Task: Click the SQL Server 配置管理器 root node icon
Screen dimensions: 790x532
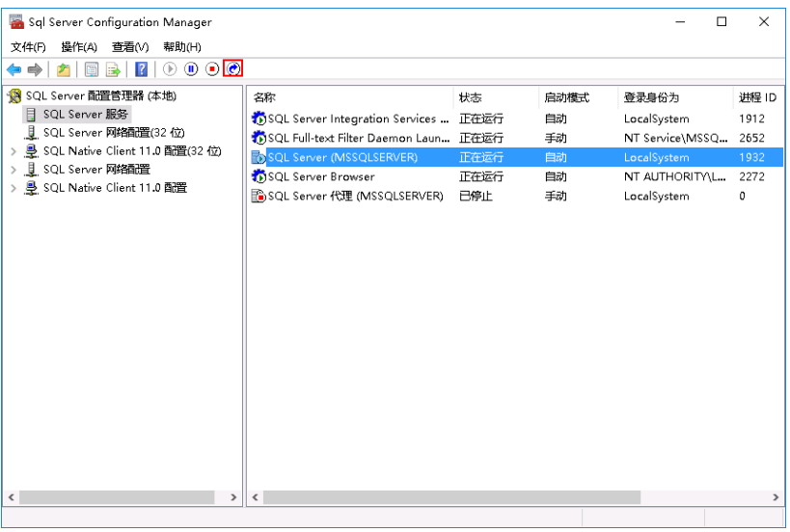Action: (x=15, y=95)
